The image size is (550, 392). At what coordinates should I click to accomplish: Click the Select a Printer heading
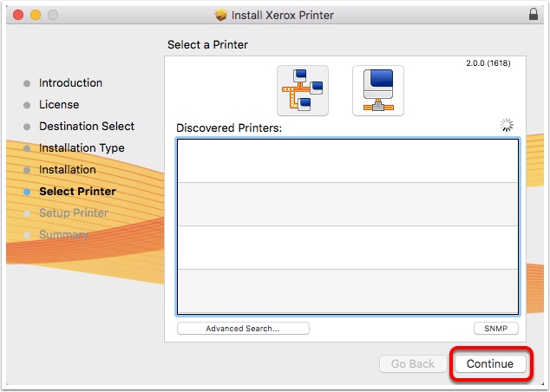pos(207,44)
